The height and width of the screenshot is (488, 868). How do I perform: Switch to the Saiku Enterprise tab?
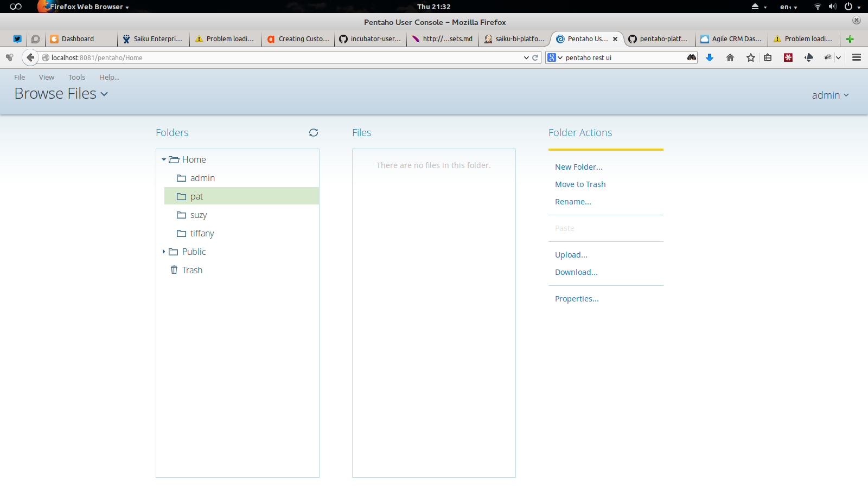154,39
